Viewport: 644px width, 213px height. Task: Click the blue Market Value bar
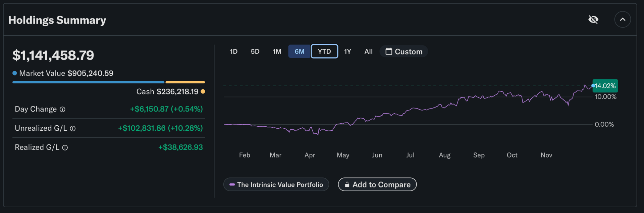tap(88, 82)
